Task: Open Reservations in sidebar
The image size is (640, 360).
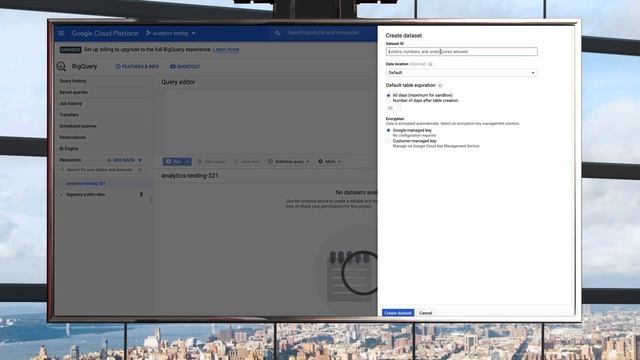Action: [73, 137]
